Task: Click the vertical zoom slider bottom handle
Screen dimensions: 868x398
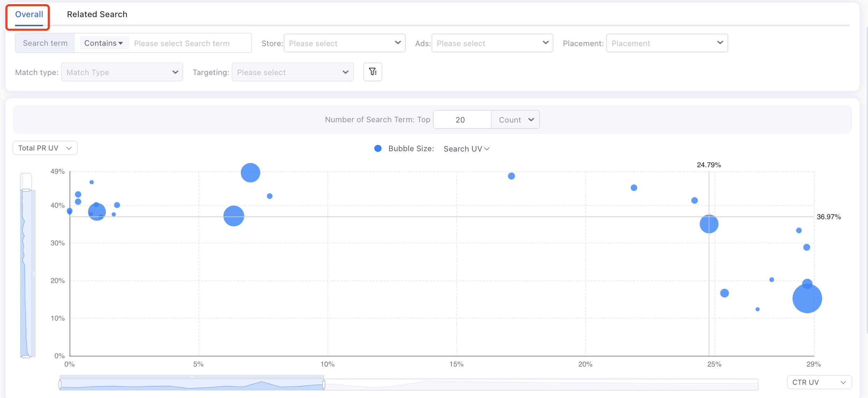Action: click(26, 356)
